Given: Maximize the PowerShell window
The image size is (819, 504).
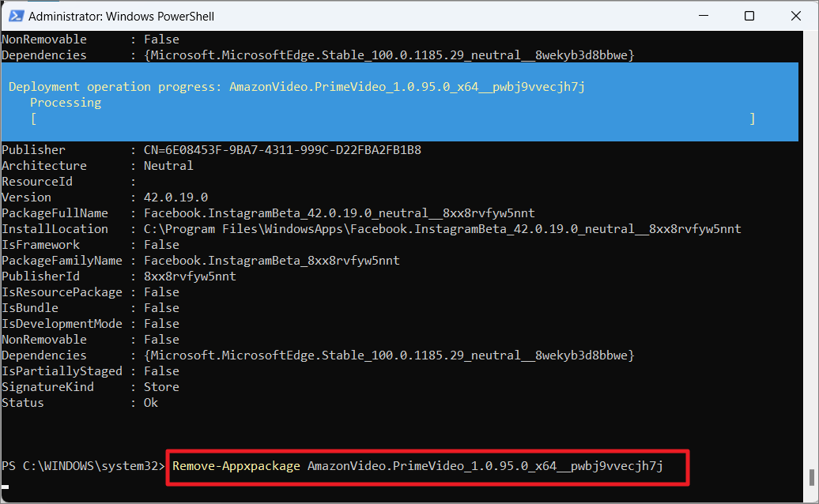Looking at the screenshot, I should (x=749, y=16).
